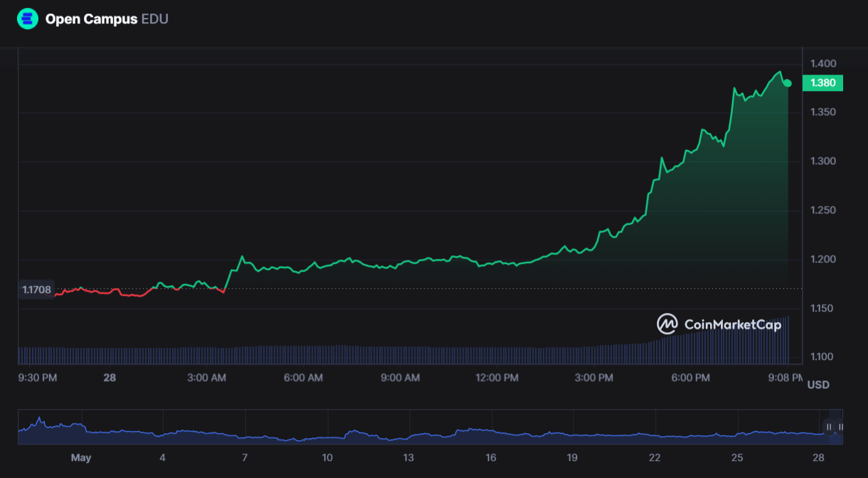Click day 16 in the navigator timeline
The width and height of the screenshot is (868, 478).
[491, 457]
